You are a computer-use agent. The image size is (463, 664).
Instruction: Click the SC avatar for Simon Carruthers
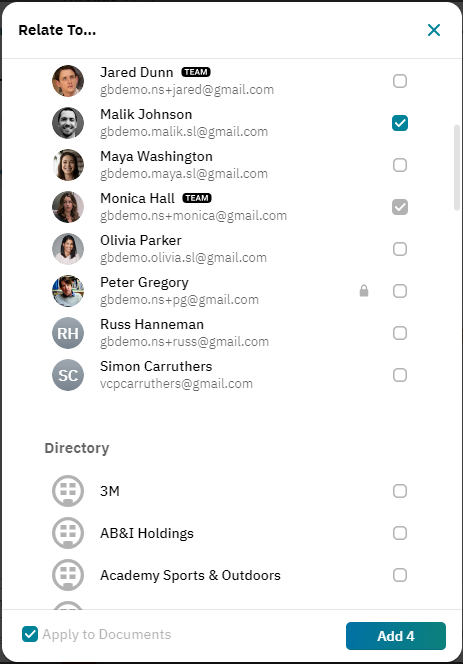point(68,375)
